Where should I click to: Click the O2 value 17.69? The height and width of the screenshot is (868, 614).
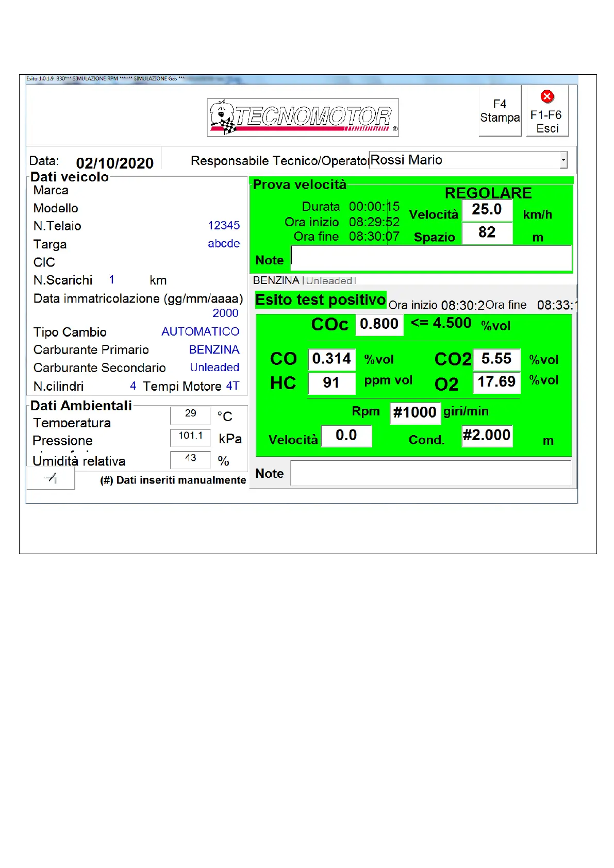pyautogui.click(x=496, y=382)
